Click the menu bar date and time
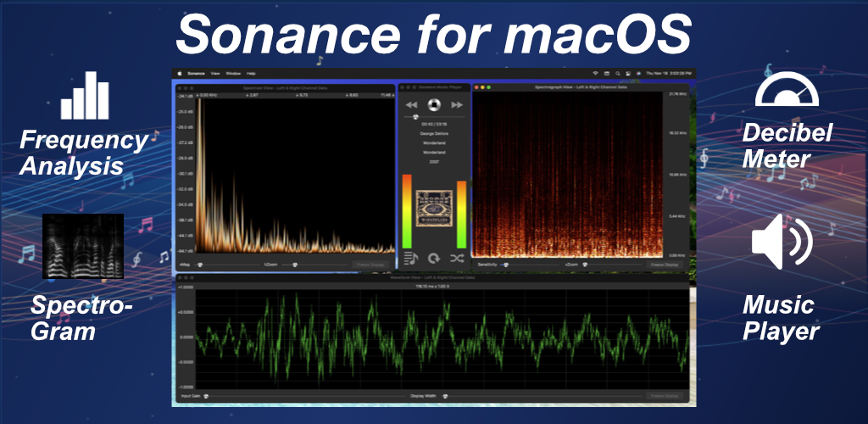868x424 pixels. [669, 73]
